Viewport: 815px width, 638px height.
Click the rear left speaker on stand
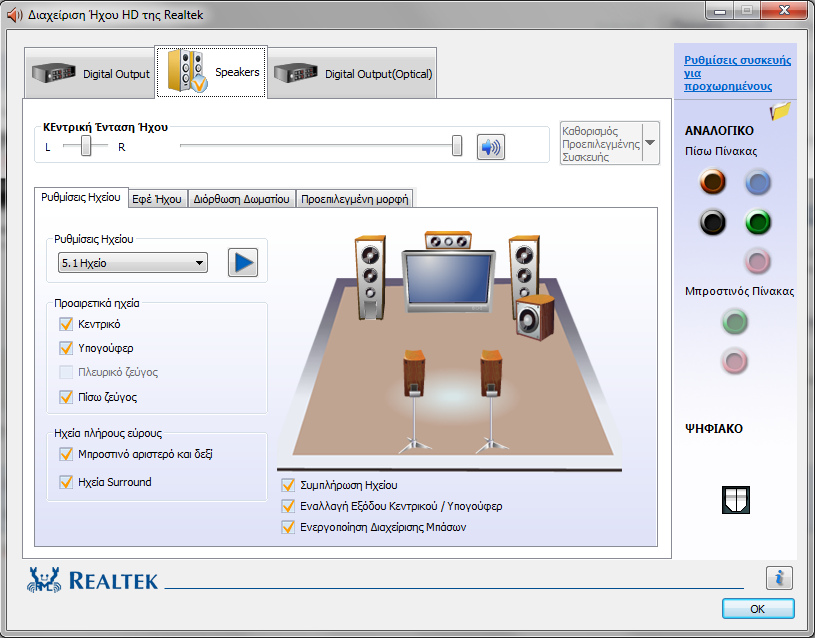(x=414, y=401)
